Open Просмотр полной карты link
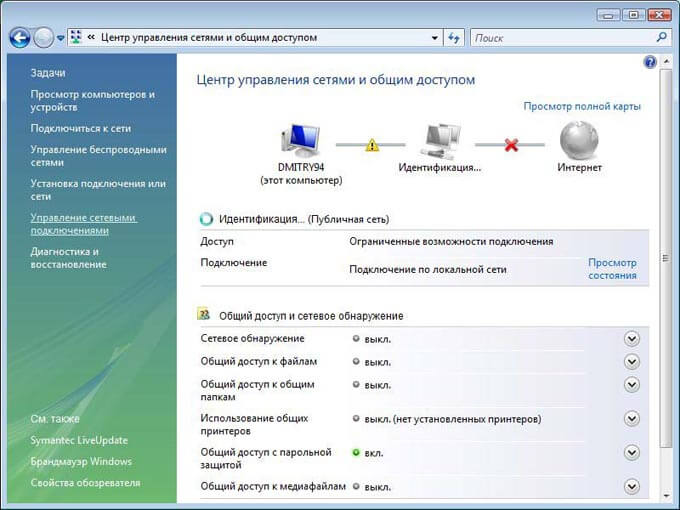The height and width of the screenshot is (510, 680). (582, 106)
